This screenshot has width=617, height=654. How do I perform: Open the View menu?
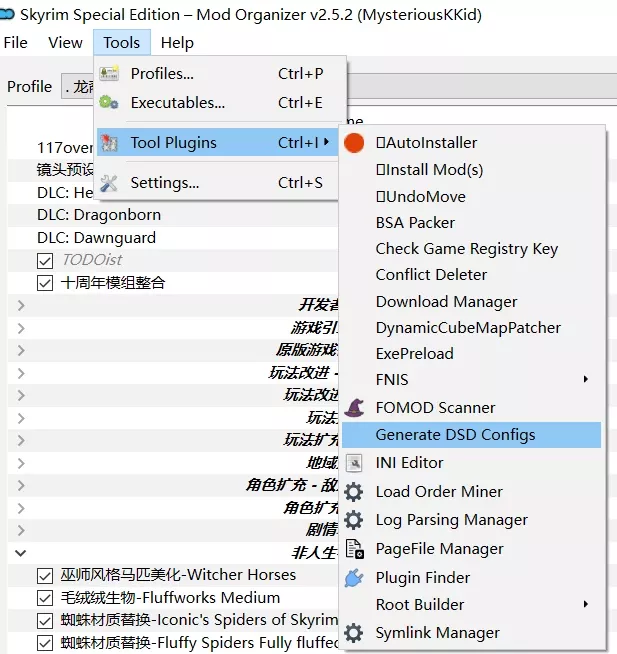(65, 43)
